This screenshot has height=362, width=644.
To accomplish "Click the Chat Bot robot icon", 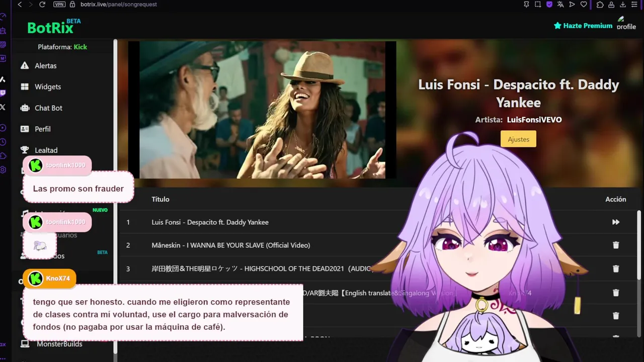I will pyautogui.click(x=25, y=108).
